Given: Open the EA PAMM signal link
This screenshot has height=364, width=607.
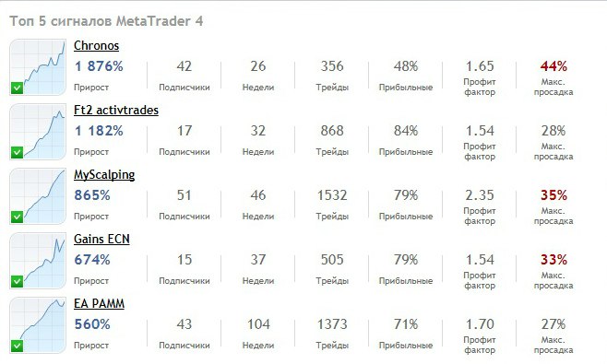Looking at the screenshot, I should click(x=99, y=304).
